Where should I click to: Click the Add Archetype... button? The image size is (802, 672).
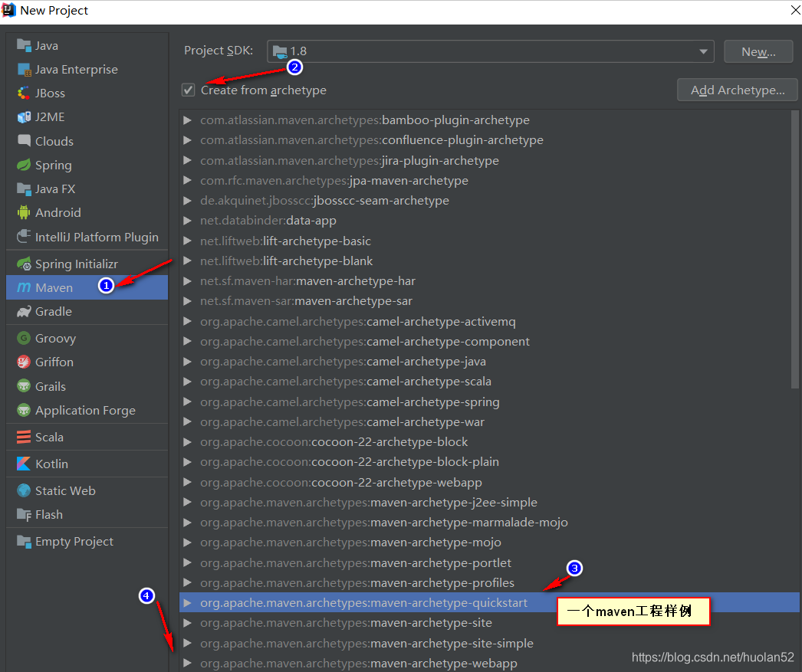pyautogui.click(x=737, y=90)
